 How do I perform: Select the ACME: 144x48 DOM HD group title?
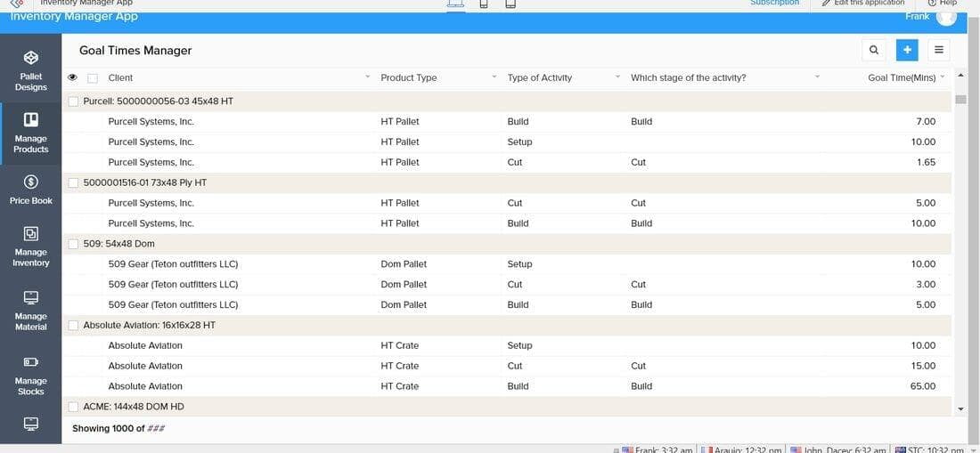(x=134, y=407)
